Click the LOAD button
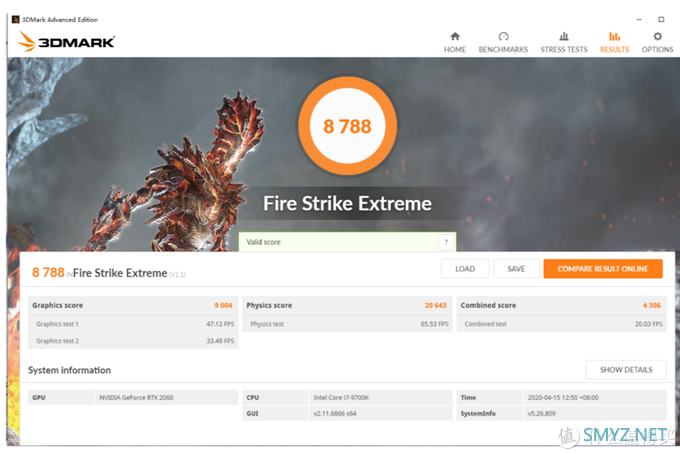Image resolution: width=680 pixels, height=454 pixels. point(465,269)
